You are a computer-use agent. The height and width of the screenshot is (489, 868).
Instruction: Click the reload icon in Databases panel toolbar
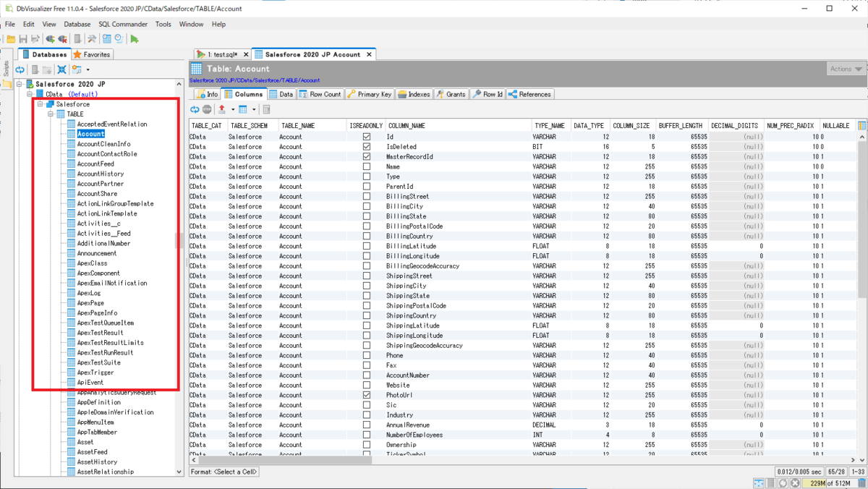click(20, 70)
